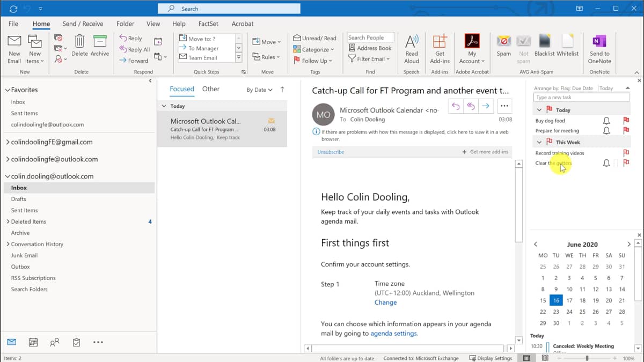Open Get Add-ins
The width and height of the screenshot is (644, 362).
[x=440, y=49]
